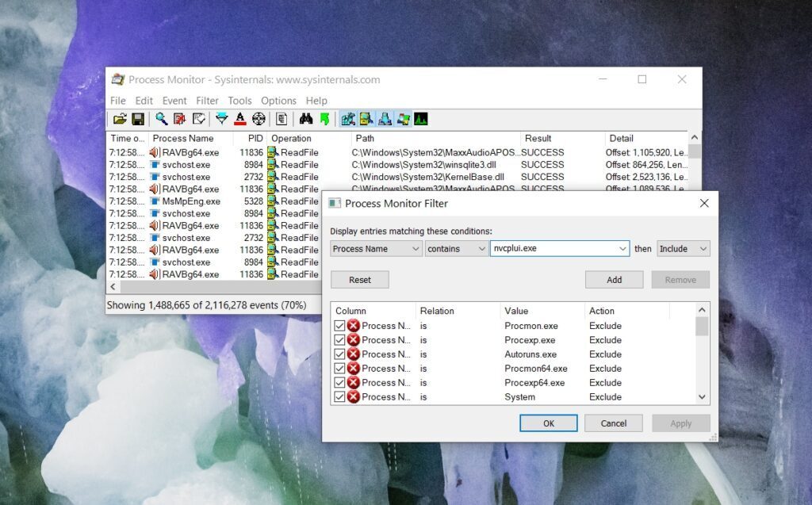Open the contains relation dropdown
The image size is (812, 505).
[483, 248]
